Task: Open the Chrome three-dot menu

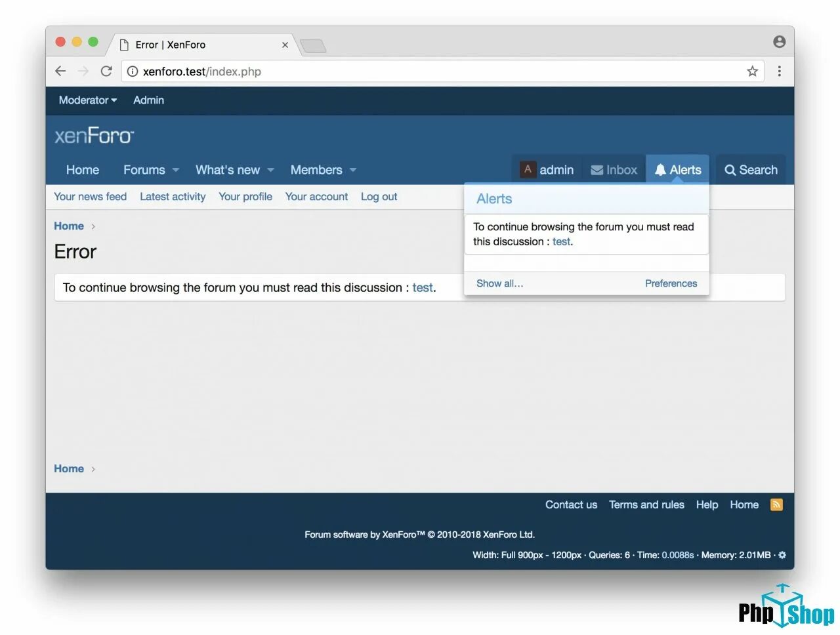Action: click(x=779, y=71)
